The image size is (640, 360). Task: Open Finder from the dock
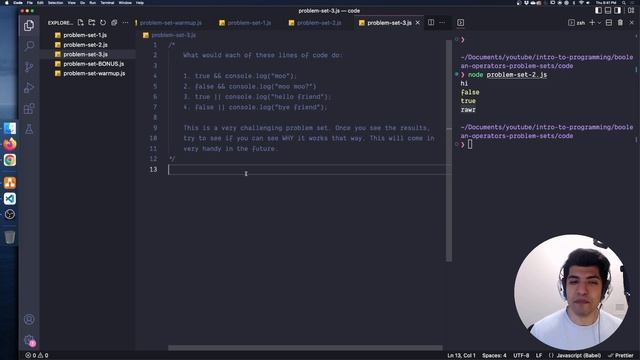coord(10,128)
